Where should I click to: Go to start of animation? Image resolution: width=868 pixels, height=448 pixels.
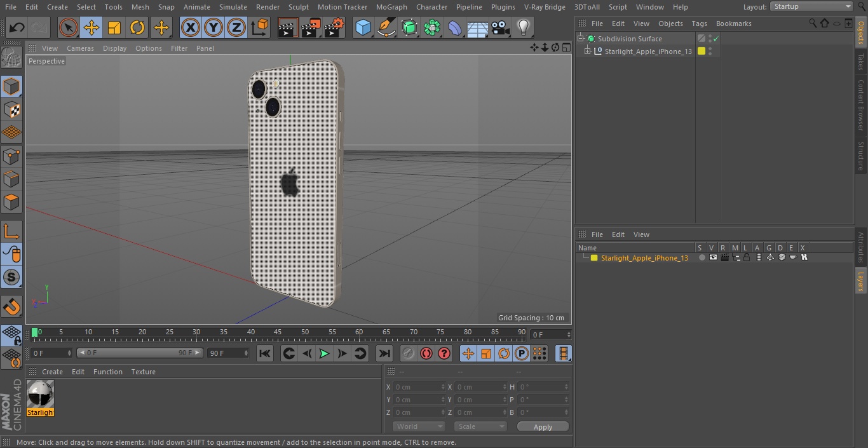[265, 353]
